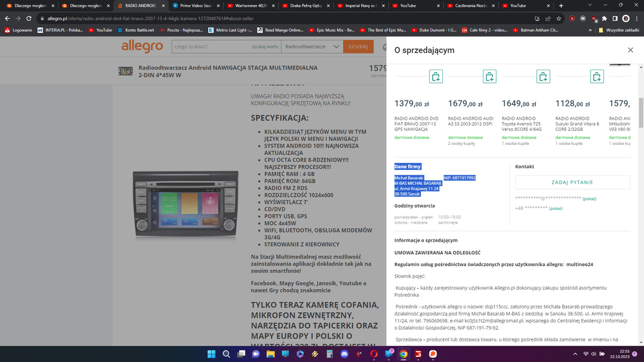
Task: Click the 'szukaj wielu' link in search box
Action: [265, 46]
